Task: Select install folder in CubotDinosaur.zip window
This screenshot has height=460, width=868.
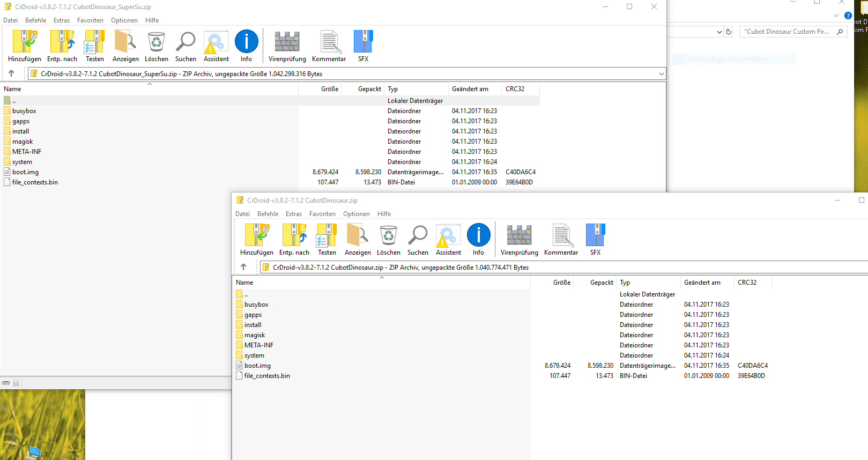Action: (x=253, y=325)
